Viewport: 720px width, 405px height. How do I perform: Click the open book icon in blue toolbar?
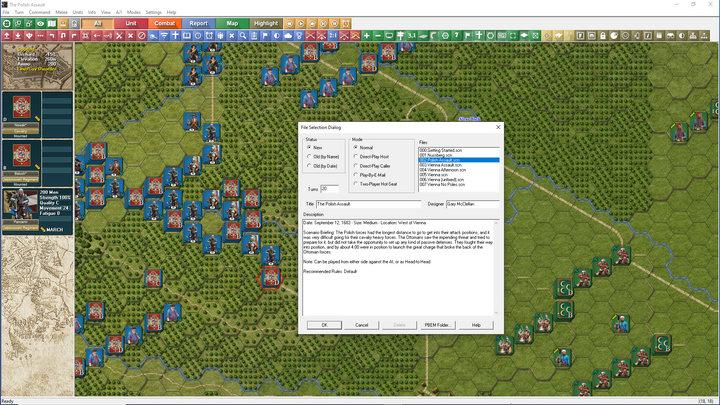pos(187,35)
